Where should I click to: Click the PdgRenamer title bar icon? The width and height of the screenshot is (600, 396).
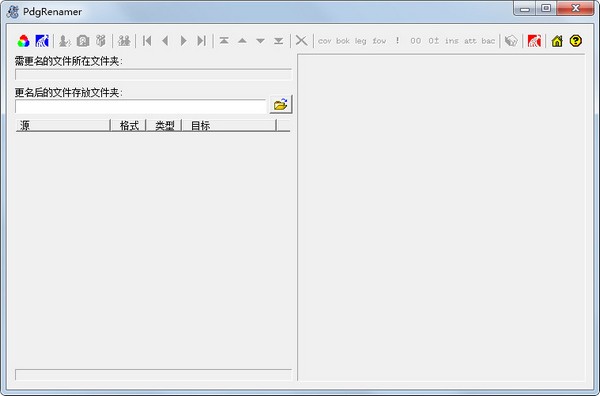click(13, 11)
